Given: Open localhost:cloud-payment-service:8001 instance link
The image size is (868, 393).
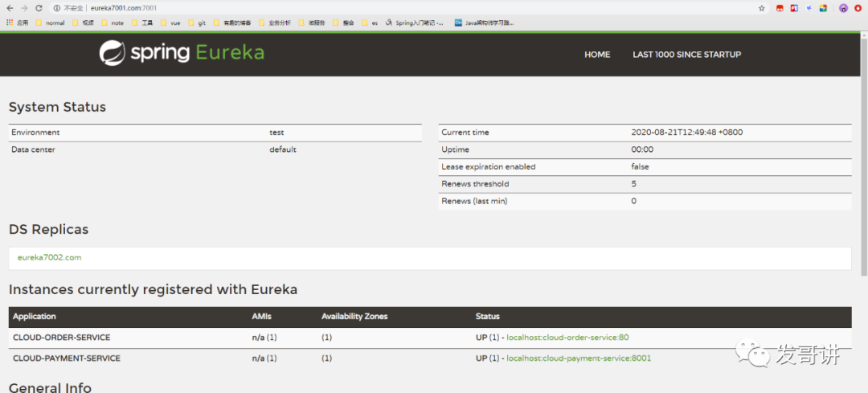Looking at the screenshot, I should pos(579,358).
